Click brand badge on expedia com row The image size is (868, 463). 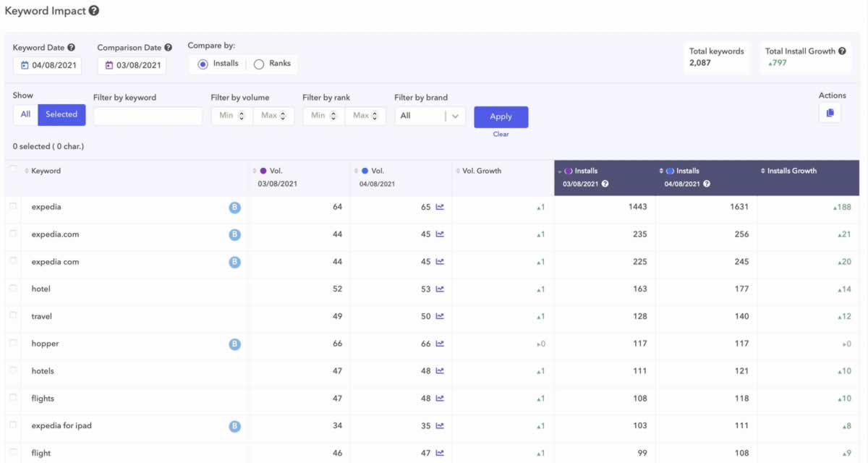click(x=234, y=262)
